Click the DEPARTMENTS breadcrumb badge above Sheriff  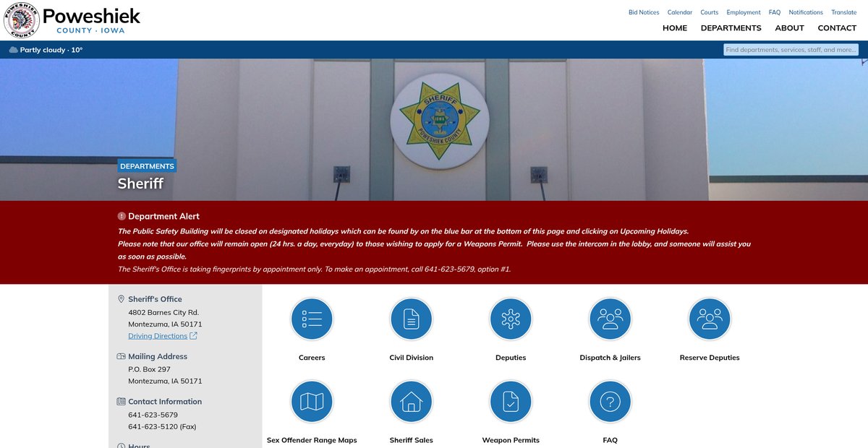point(147,166)
